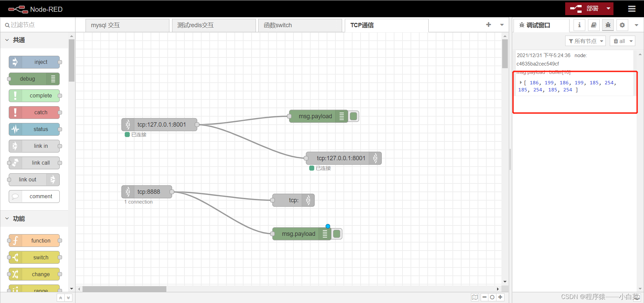Select the upper msg.payload debug node

click(319, 116)
